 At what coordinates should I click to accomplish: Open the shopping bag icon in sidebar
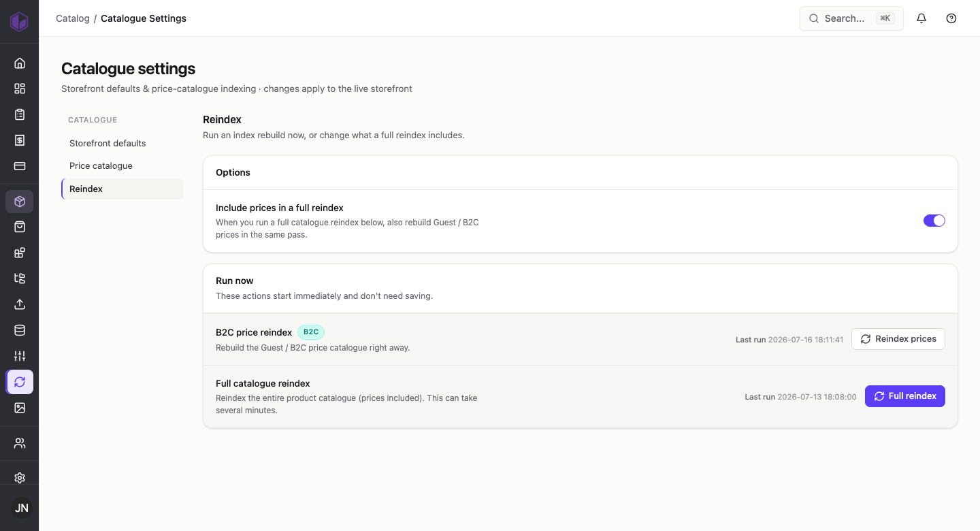point(20,227)
